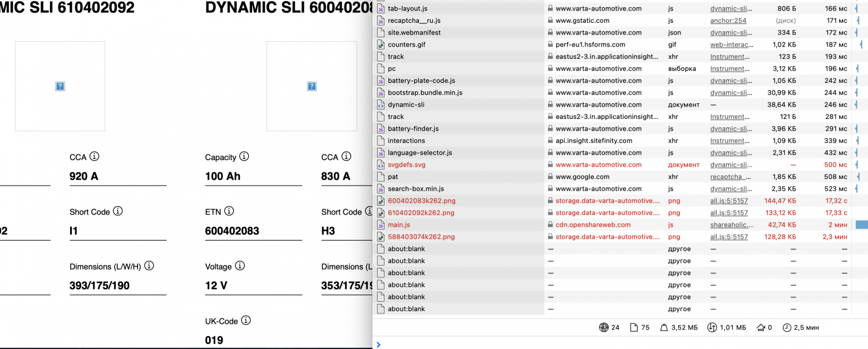
Task: Click clock icon showing 2,5 мин
Action: click(787, 327)
